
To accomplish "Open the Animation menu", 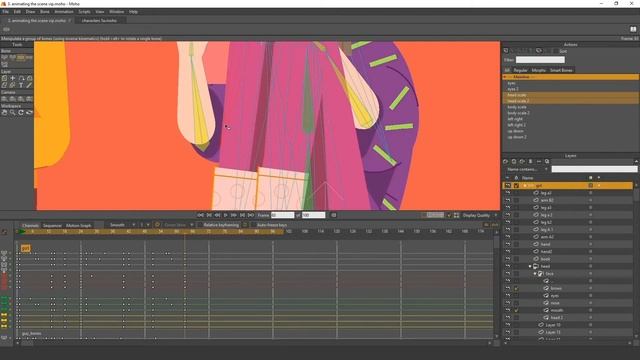I will point(64,12).
